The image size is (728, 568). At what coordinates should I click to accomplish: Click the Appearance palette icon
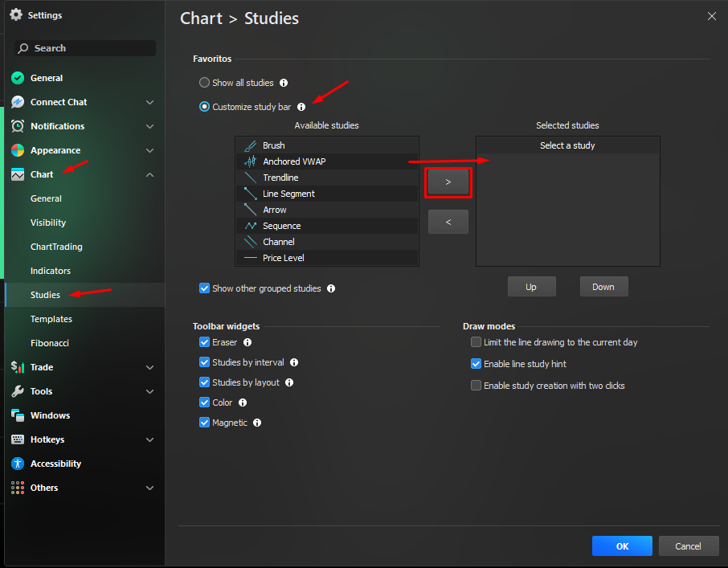[18, 150]
